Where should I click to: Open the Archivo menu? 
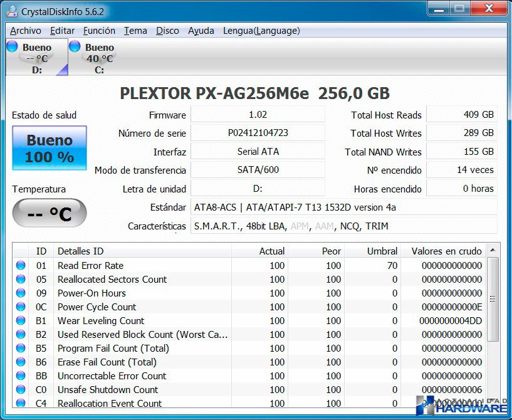(26, 31)
